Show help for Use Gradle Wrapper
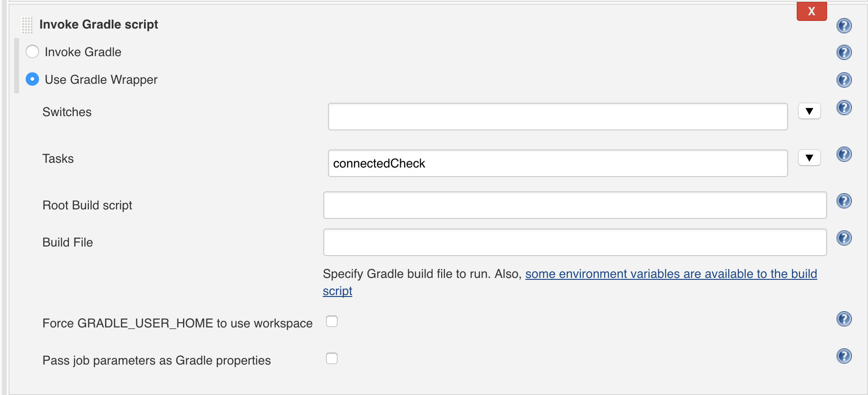The height and width of the screenshot is (395, 868). (x=844, y=79)
